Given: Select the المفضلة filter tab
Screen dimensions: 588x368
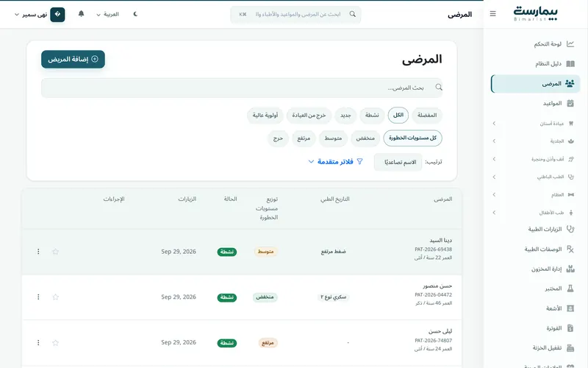Looking at the screenshot, I should 427,116.
